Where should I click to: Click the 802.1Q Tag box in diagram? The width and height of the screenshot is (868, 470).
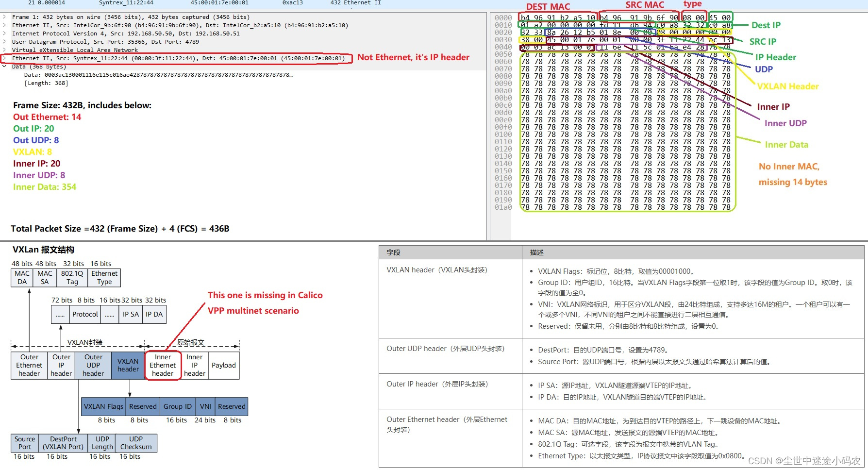click(x=72, y=278)
